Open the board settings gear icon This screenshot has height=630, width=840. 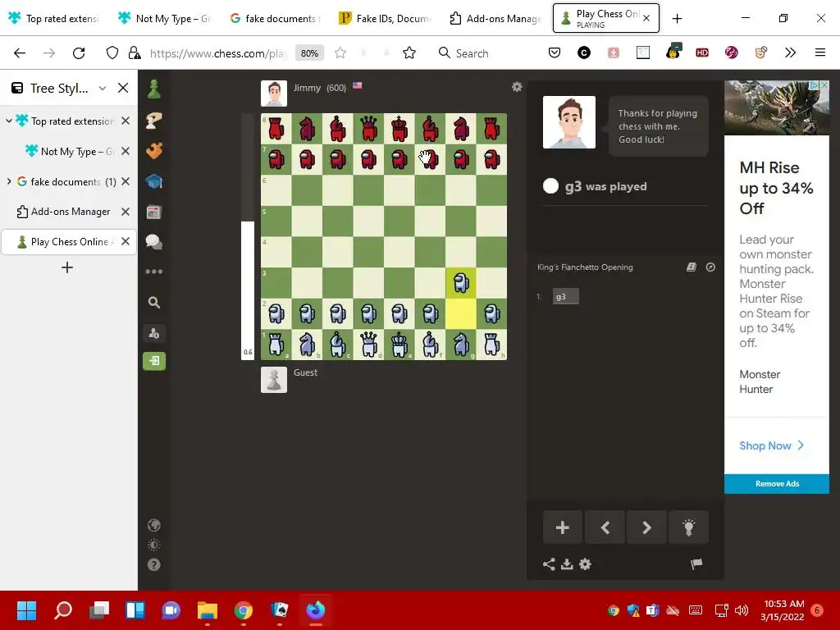coord(517,87)
